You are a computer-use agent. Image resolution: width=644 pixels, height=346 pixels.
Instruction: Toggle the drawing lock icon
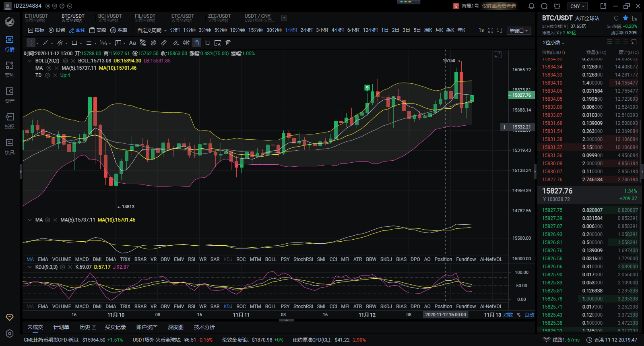[x=197, y=43]
